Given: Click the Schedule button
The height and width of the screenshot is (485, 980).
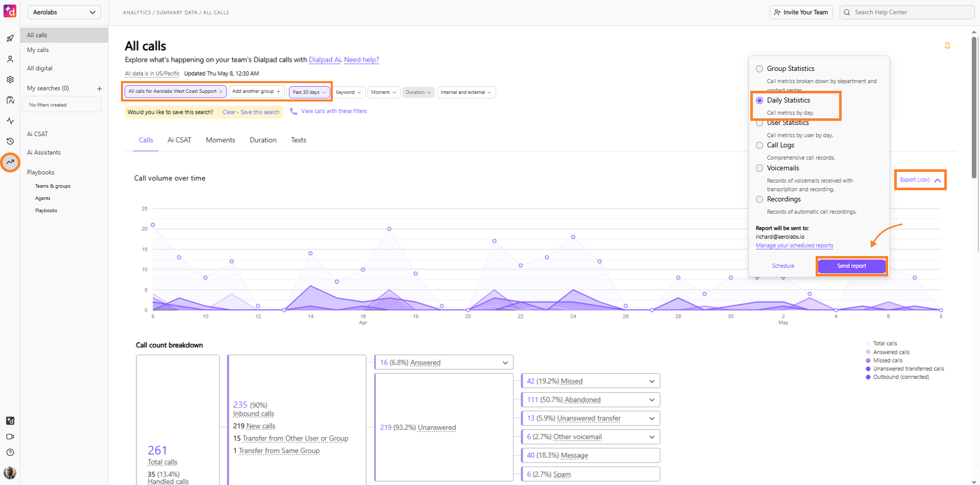Looking at the screenshot, I should click(783, 266).
